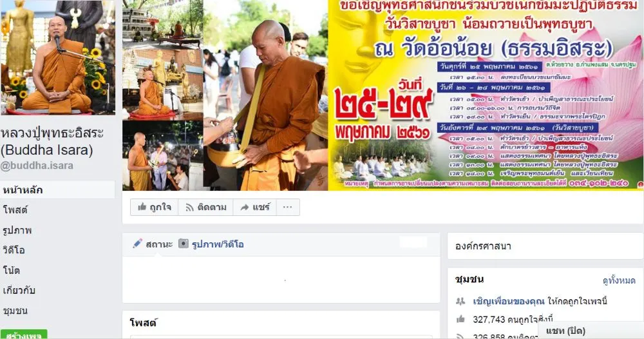Click thumbs-up icon beside 327,743 likes
644x339 pixels.
pyautogui.click(x=461, y=319)
